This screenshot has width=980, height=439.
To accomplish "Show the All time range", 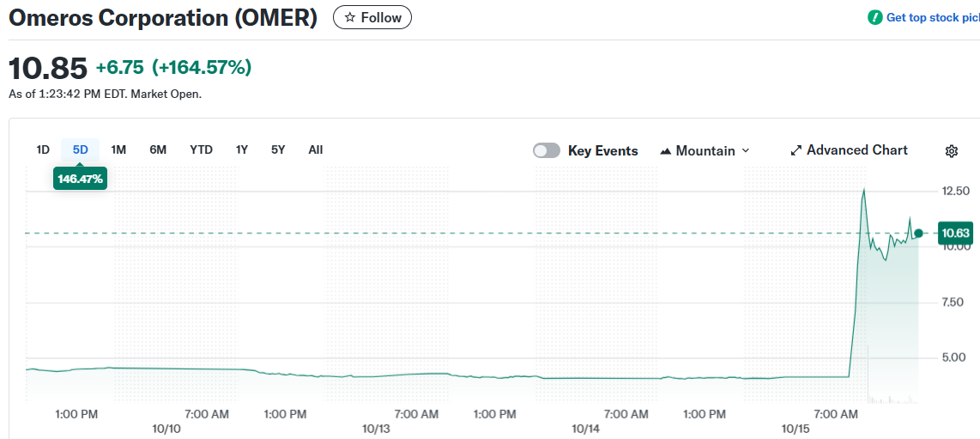I will pos(316,149).
